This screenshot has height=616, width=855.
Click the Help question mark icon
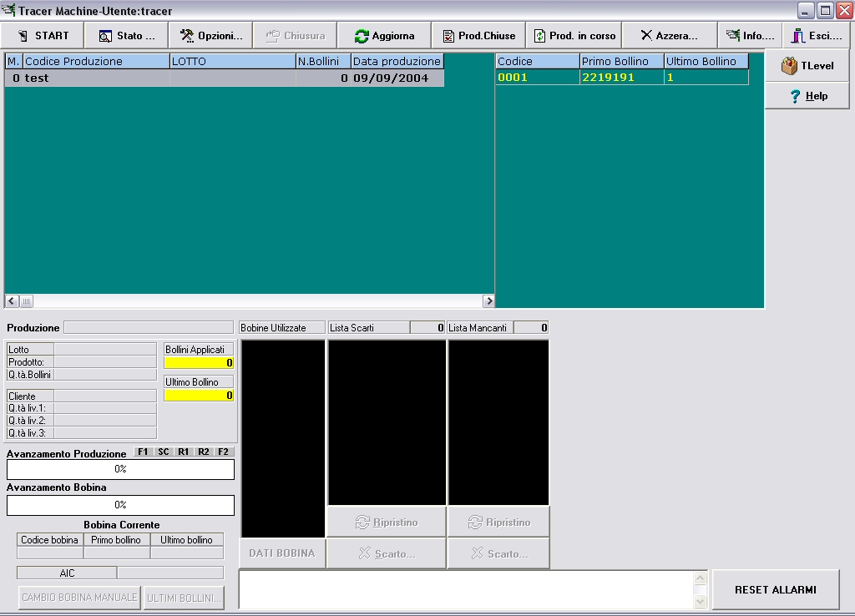795,97
